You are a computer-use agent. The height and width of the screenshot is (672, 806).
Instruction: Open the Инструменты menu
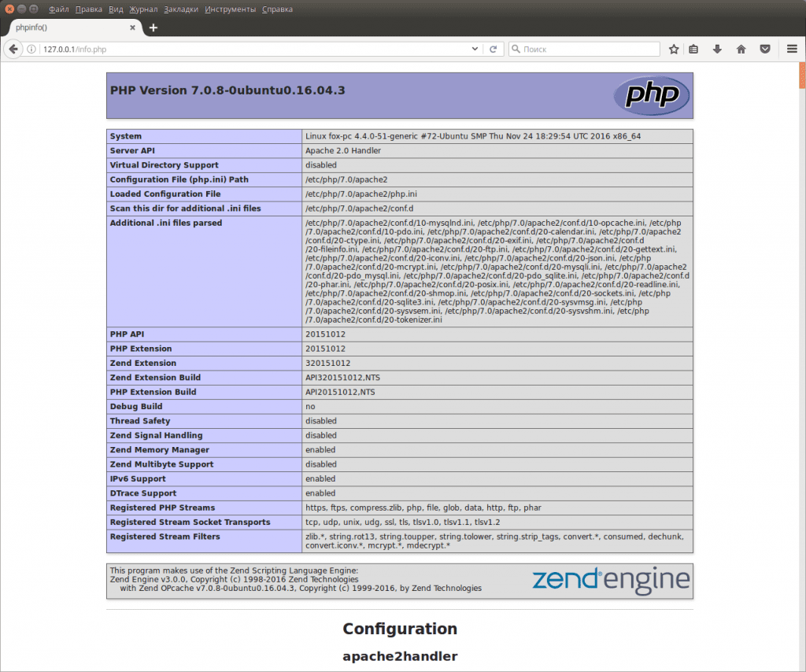(230, 9)
